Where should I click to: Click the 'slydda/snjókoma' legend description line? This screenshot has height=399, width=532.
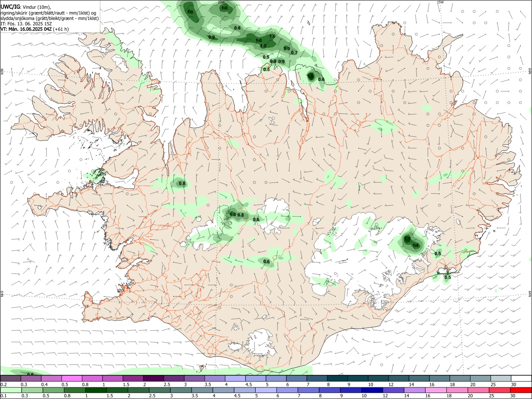pyautogui.click(x=49, y=18)
